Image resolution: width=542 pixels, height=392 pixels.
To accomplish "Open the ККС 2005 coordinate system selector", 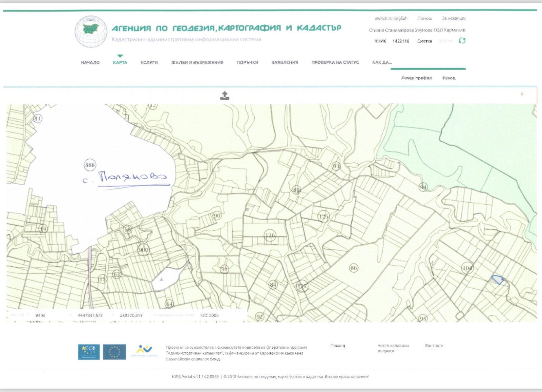I will pos(209,315).
